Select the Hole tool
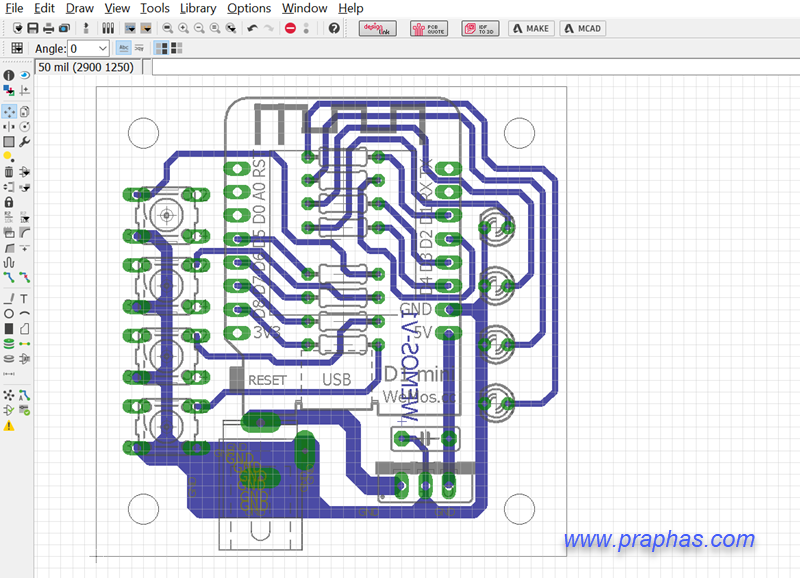Image resolution: width=800 pixels, height=578 pixels. [x=9, y=359]
